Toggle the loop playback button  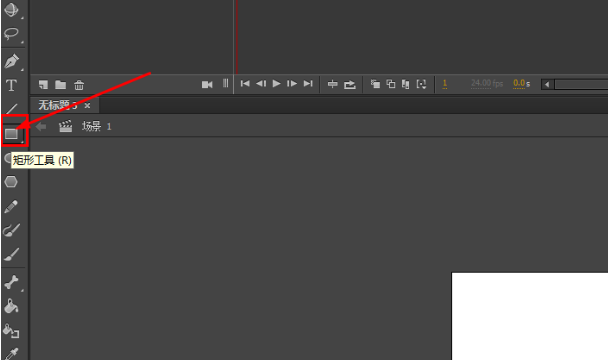(x=349, y=84)
